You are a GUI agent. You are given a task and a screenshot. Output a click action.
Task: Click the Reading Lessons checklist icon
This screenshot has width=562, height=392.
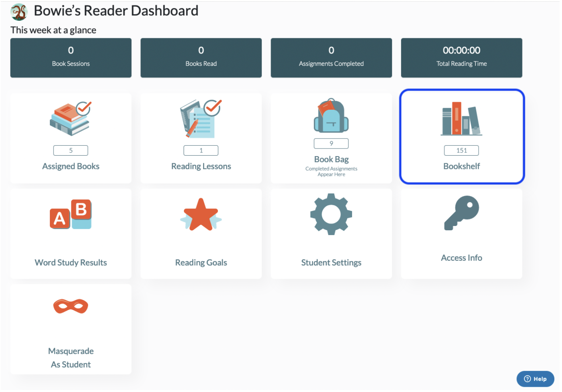coord(201,119)
